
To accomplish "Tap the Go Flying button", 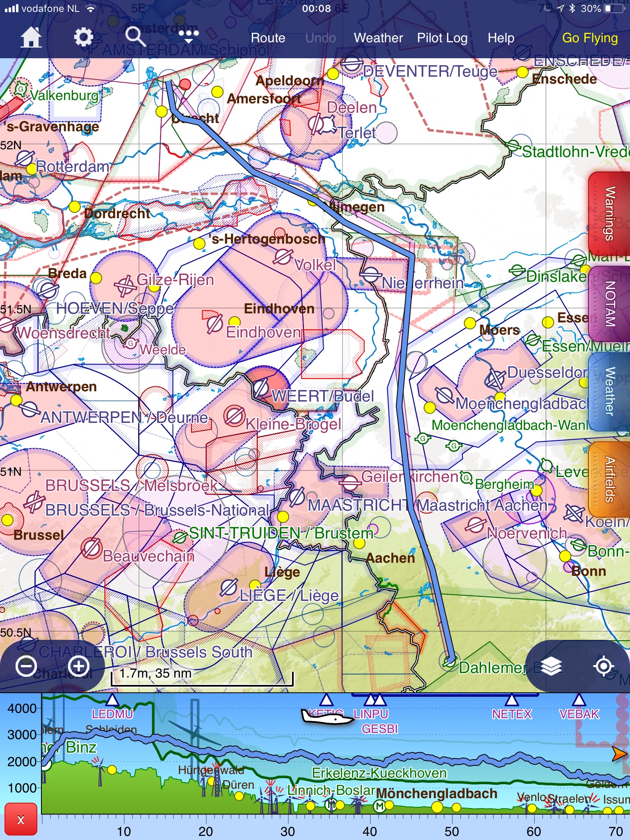I will [589, 38].
